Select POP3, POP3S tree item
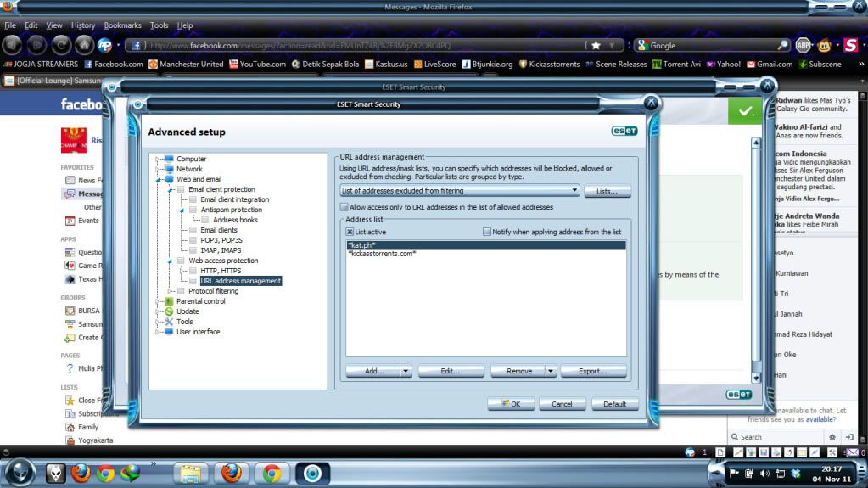 click(x=221, y=240)
